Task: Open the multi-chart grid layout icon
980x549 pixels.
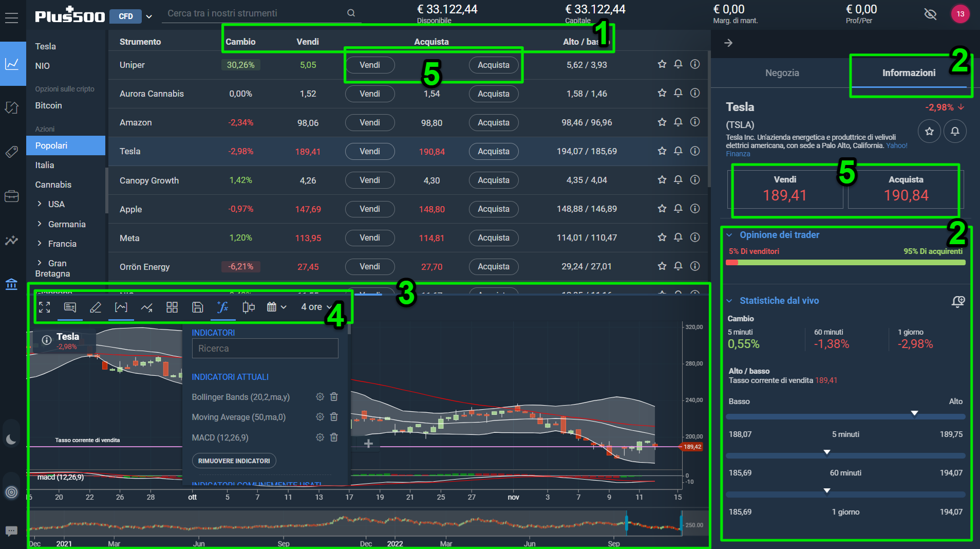Action: point(172,307)
